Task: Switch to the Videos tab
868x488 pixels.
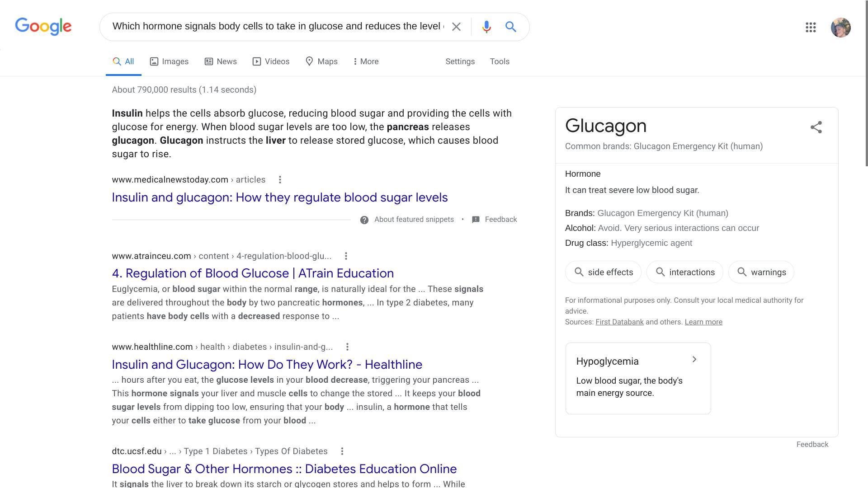Action: 271,61
